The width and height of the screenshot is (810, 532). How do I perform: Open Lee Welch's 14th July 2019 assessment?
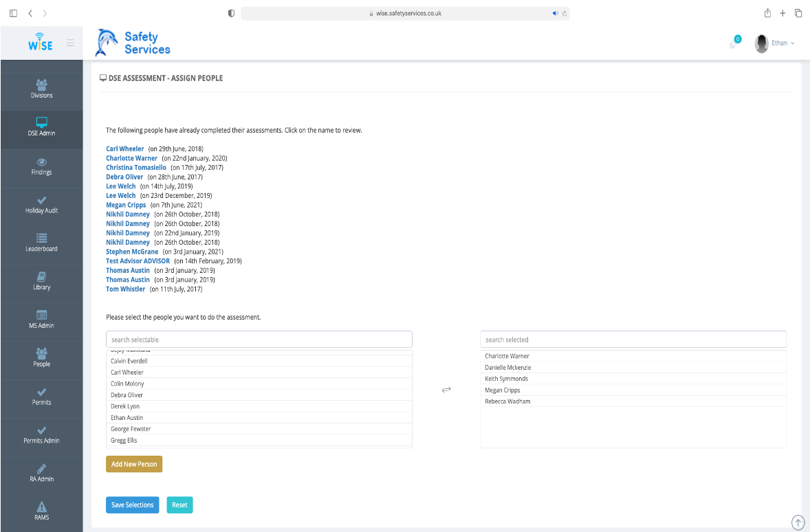click(121, 186)
